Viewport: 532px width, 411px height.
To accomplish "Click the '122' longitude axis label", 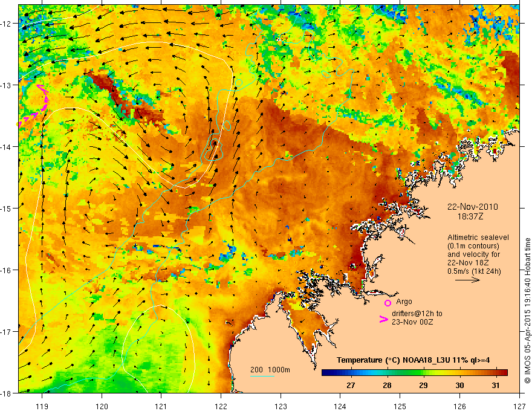I will tap(221, 406).
